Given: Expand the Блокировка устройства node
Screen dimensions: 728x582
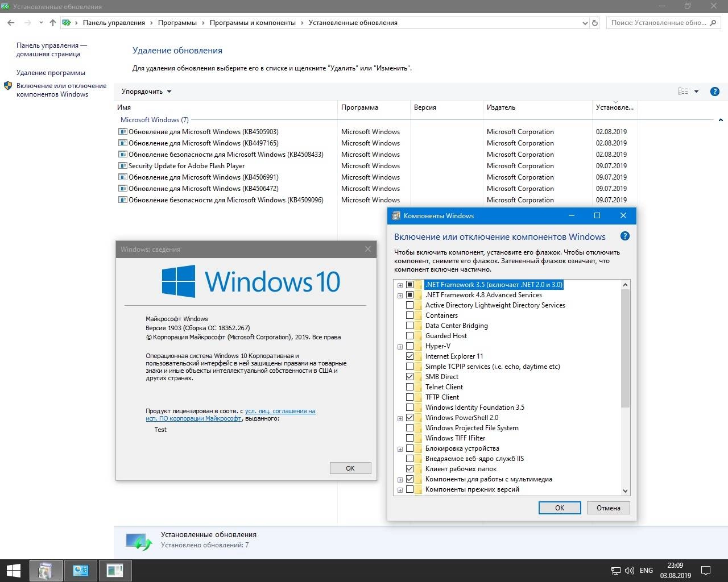Looking at the screenshot, I should pos(400,449).
